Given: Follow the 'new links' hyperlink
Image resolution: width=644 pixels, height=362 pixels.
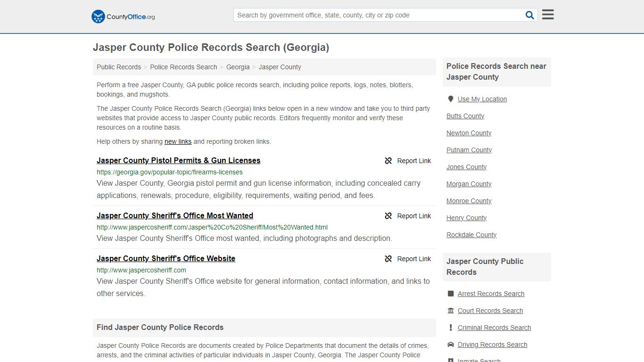Looking at the screenshot, I should pos(178,141).
